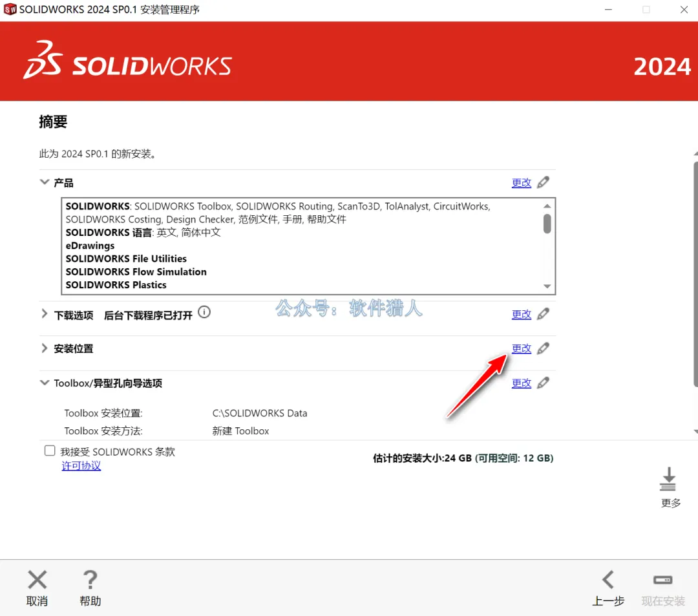The height and width of the screenshot is (616, 698).
Task: Click the info icon beside 后台下载程序已打开
Action: click(x=204, y=312)
